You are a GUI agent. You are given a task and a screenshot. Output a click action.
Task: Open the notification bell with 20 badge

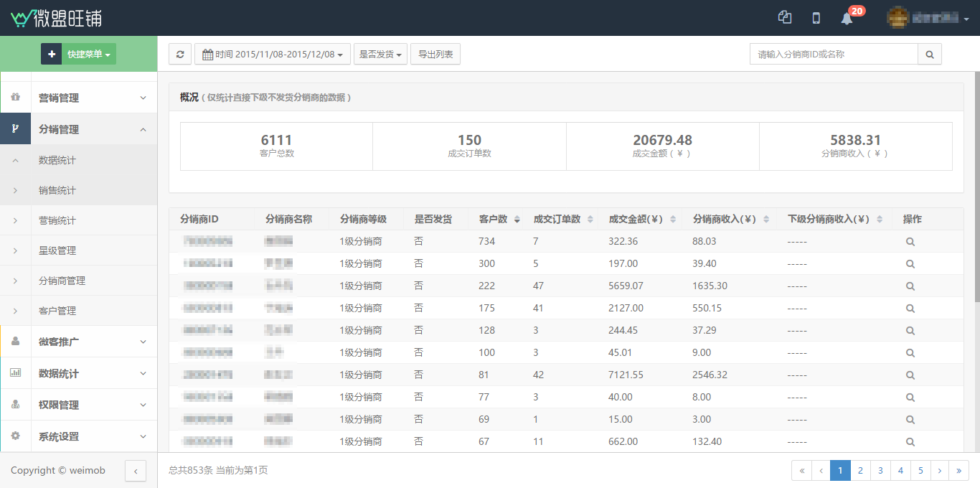(847, 19)
